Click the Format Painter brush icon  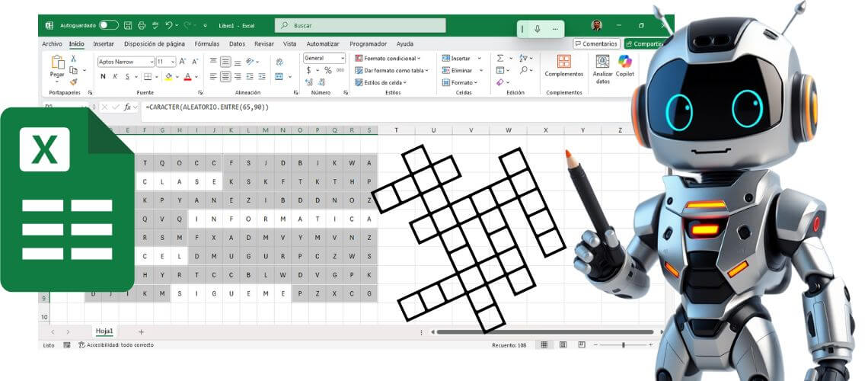point(74,82)
